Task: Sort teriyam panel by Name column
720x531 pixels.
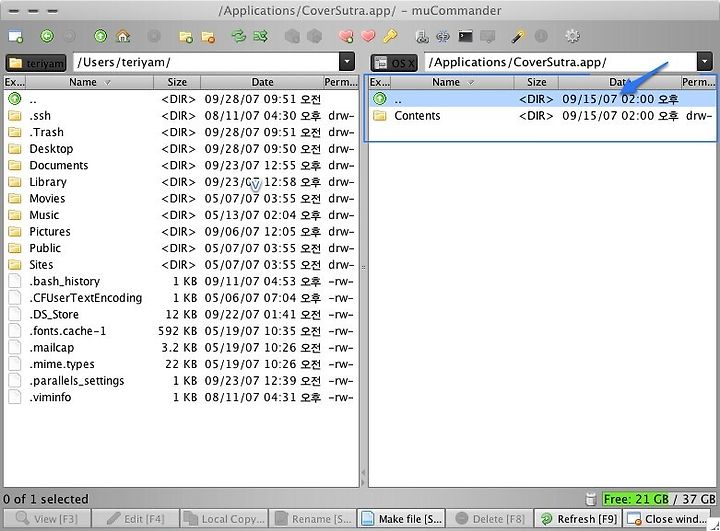Action: 89,82
